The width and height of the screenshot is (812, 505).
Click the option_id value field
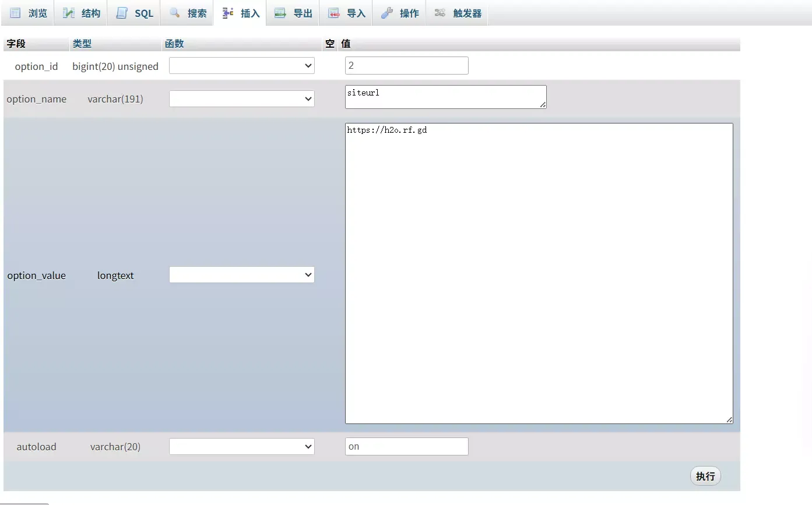406,66
